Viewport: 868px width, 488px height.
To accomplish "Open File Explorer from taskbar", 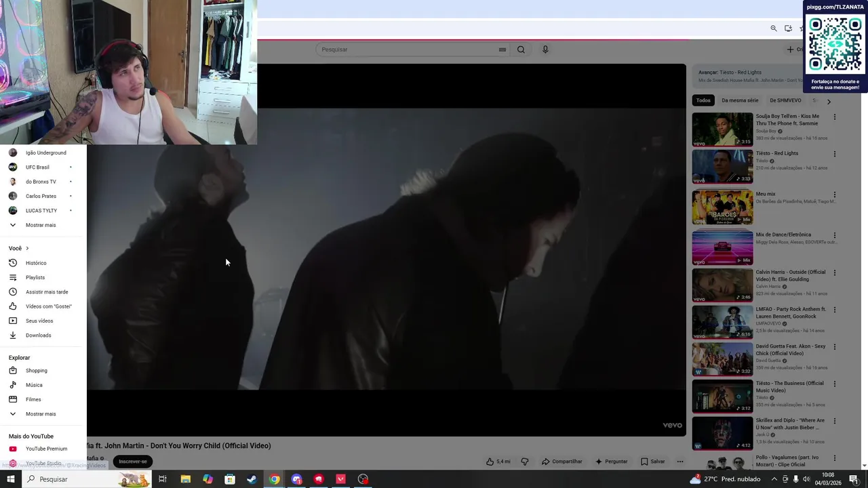I will pos(185,479).
